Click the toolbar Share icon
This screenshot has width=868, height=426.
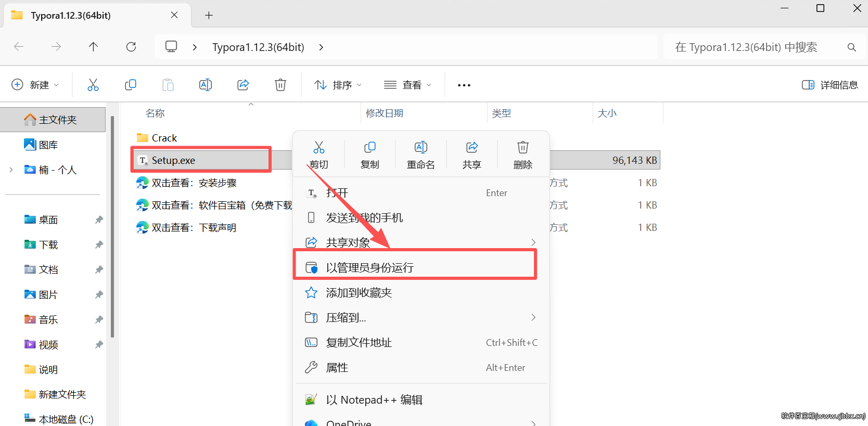pyautogui.click(x=243, y=85)
